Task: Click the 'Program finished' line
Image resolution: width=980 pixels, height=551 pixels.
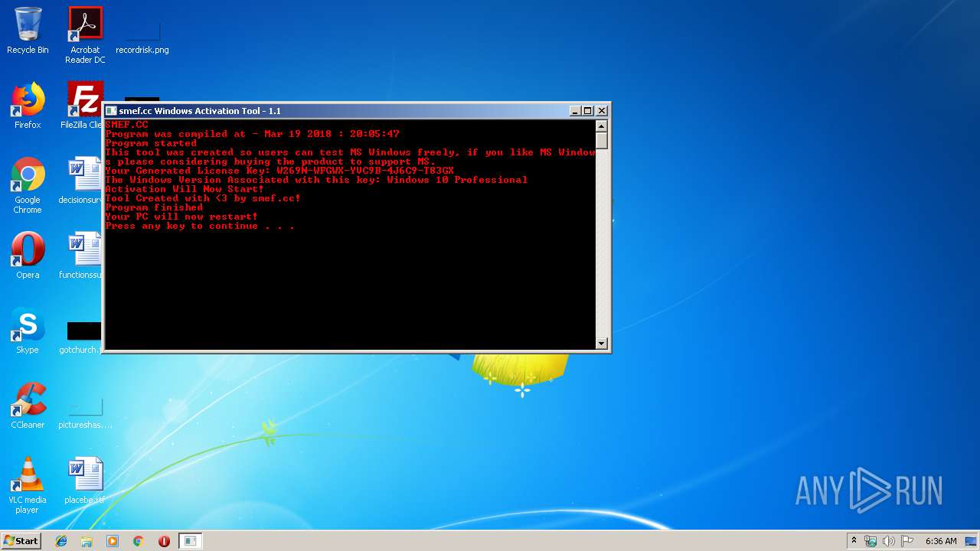Action: 154,207
